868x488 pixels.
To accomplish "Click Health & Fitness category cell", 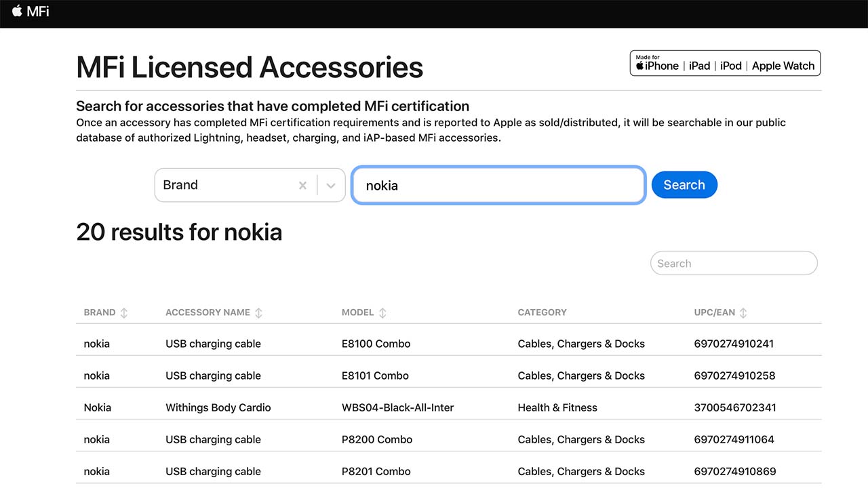I will coord(557,407).
